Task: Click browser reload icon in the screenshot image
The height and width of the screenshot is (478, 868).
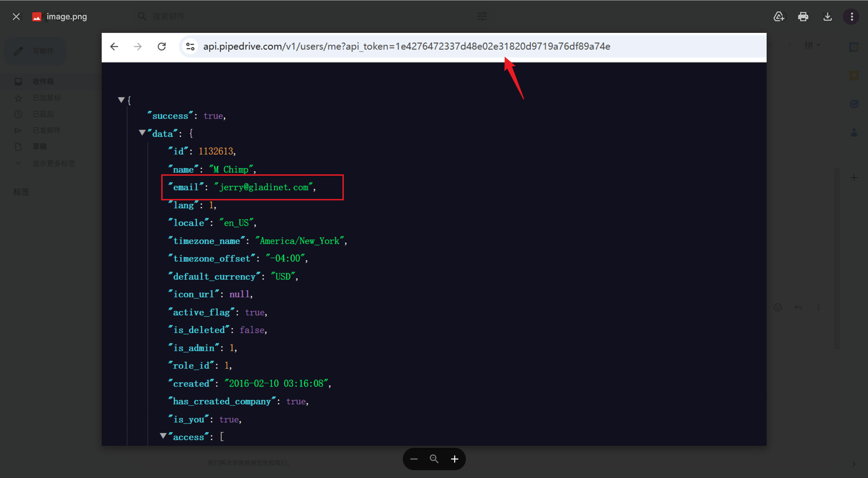Action: click(162, 46)
